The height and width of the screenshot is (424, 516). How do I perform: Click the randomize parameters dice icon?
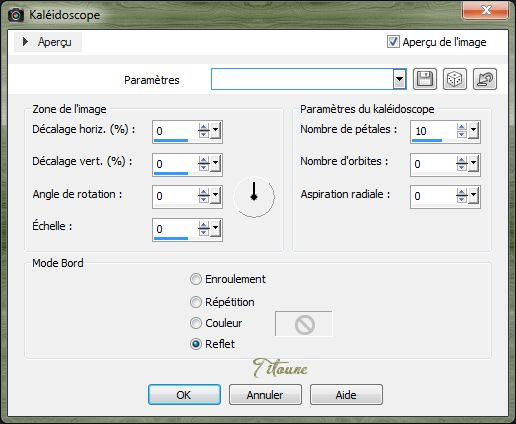point(455,79)
